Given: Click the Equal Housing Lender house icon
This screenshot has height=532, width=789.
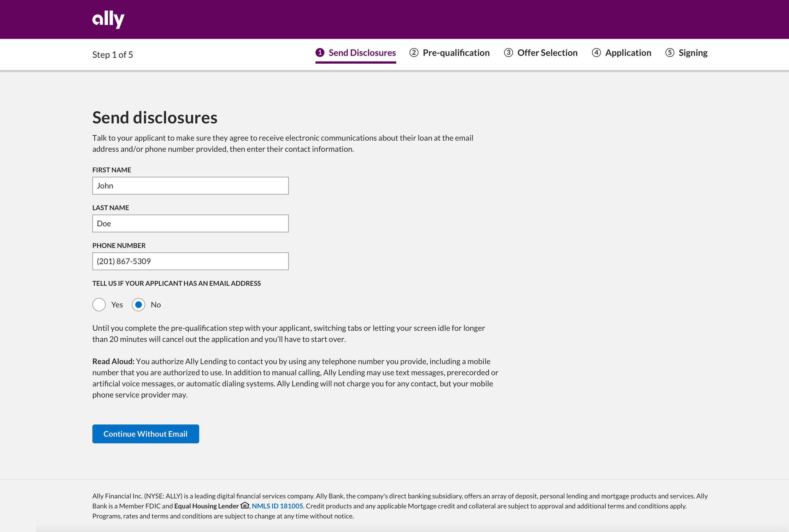Looking at the screenshot, I should pos(245,506).
